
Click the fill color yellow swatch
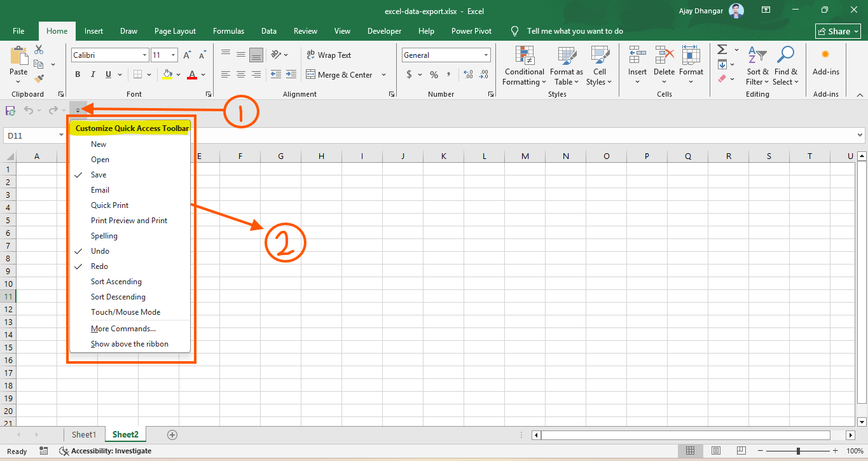click(167, 74)
